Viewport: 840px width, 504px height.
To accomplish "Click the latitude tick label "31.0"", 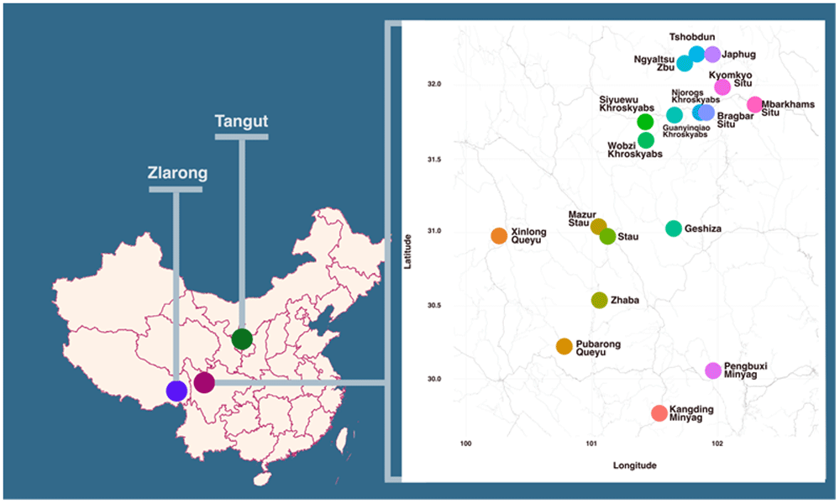I will click(434, 231).
